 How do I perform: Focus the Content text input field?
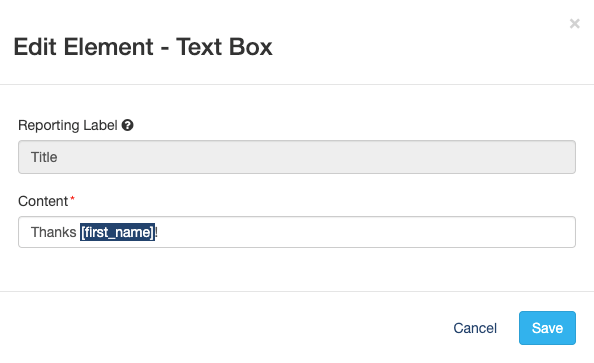click(x=297, y=232)
